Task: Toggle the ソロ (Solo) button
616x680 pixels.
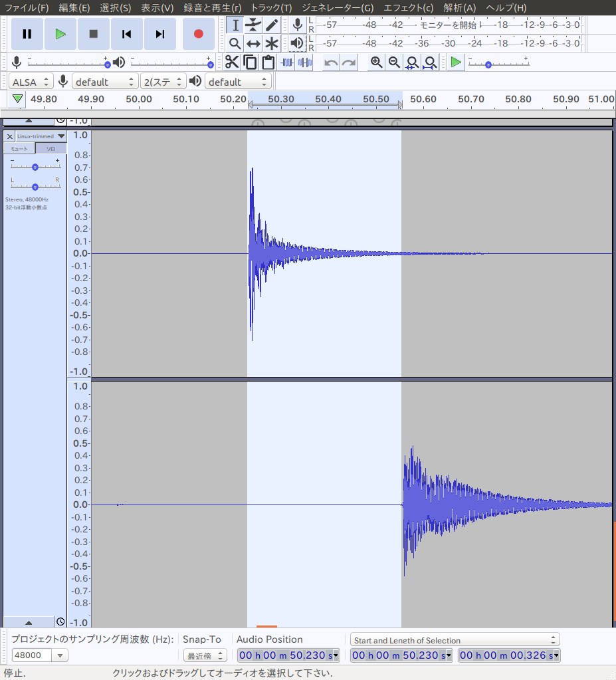Action: (x=51, y=149)
